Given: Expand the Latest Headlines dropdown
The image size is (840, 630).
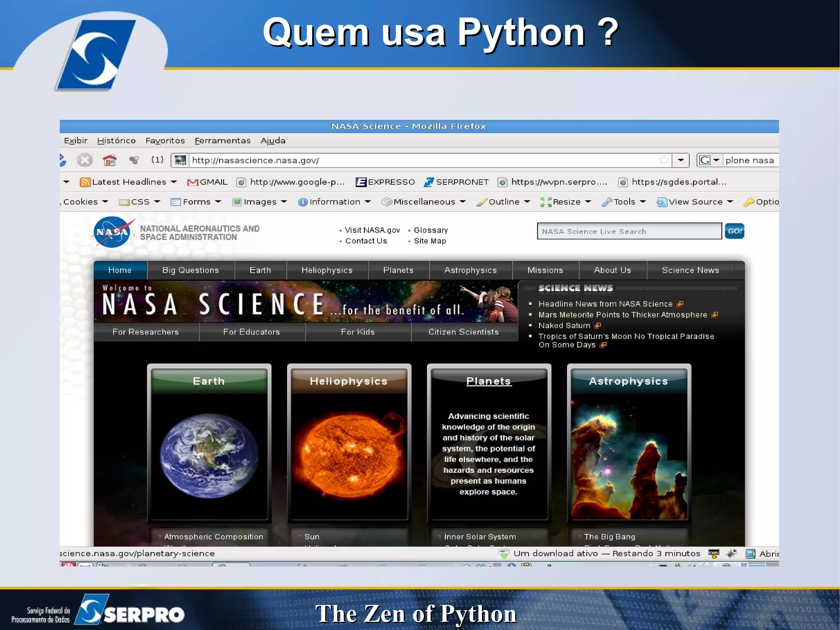Looking at the screenshot, I should point(173,182).
